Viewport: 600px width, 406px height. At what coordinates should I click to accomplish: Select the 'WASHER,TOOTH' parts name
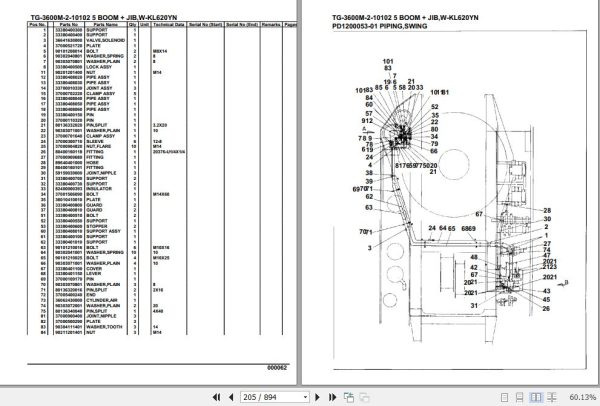click(104, 327)
